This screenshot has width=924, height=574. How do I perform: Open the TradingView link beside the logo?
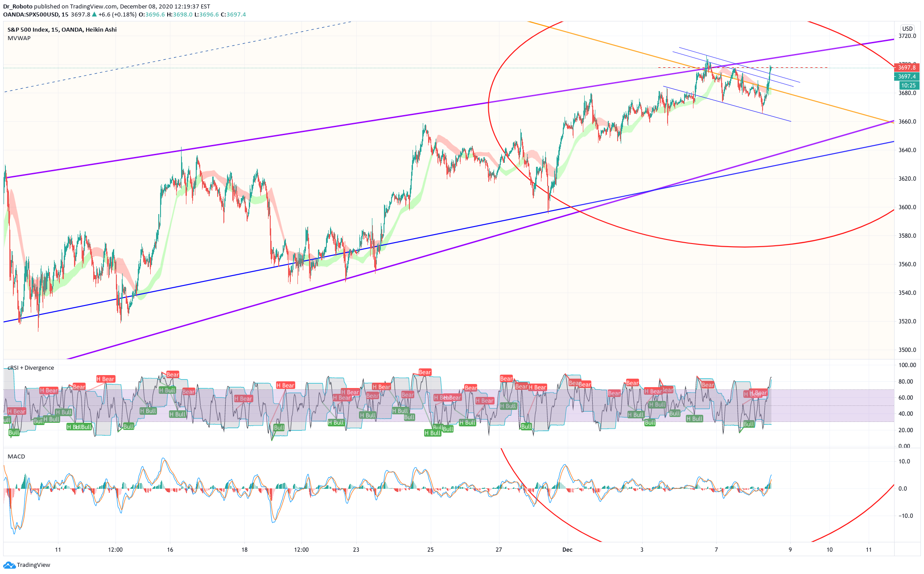pos(33,565)
